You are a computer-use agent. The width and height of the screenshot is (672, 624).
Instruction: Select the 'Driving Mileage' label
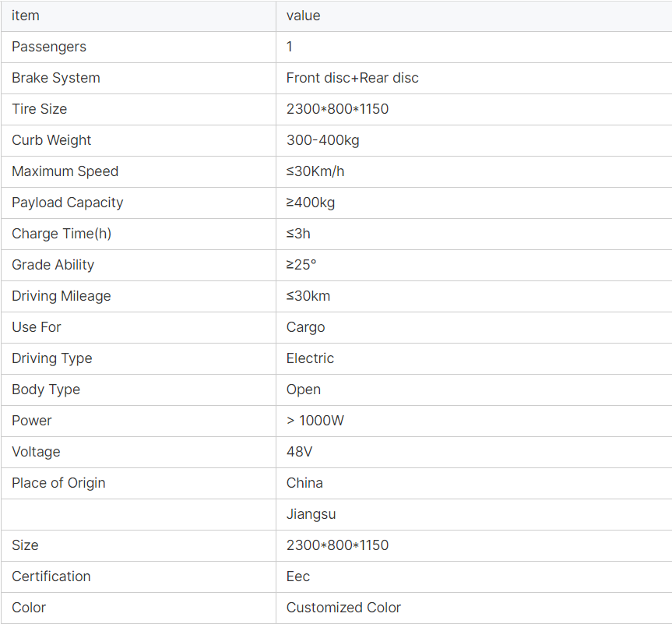(61, 296)
